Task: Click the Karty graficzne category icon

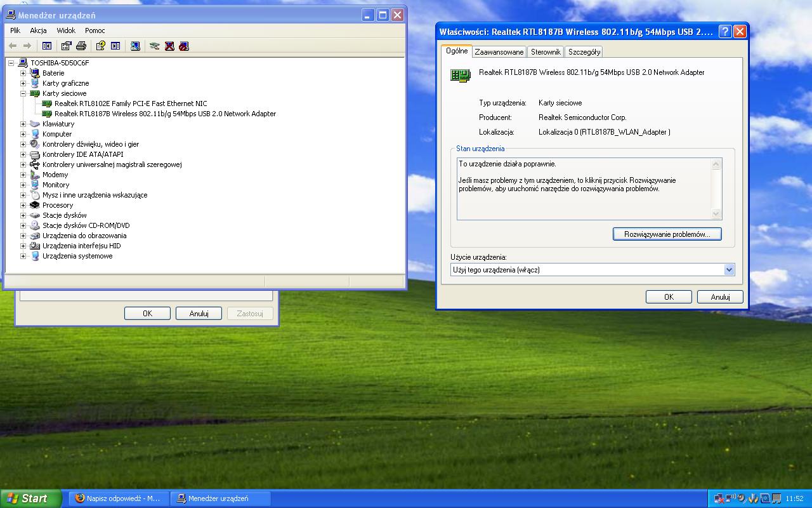Action: coord(35,83)
